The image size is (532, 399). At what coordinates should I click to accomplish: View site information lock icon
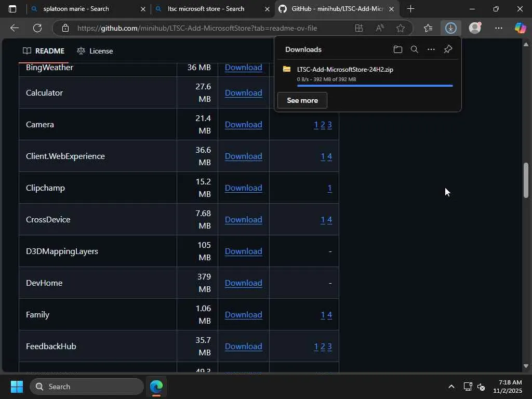[65, 28]
